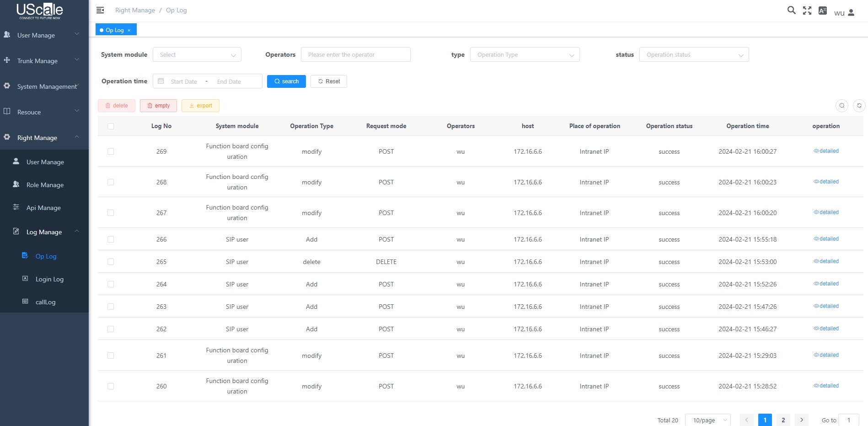Click the Operators input field
This screenshot has height=426, width=868.
point(356,54)
